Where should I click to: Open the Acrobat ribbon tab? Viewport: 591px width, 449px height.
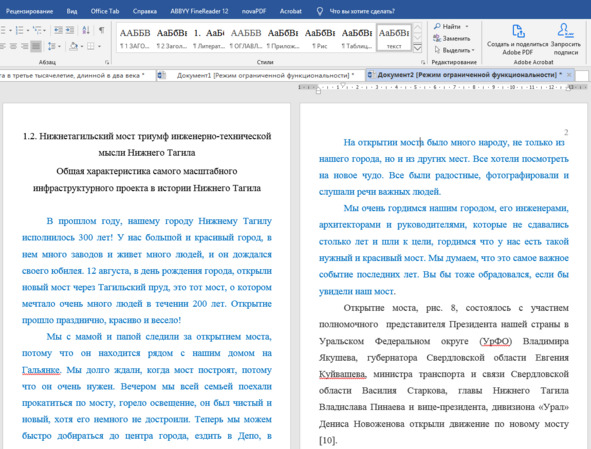coord(291,11)
